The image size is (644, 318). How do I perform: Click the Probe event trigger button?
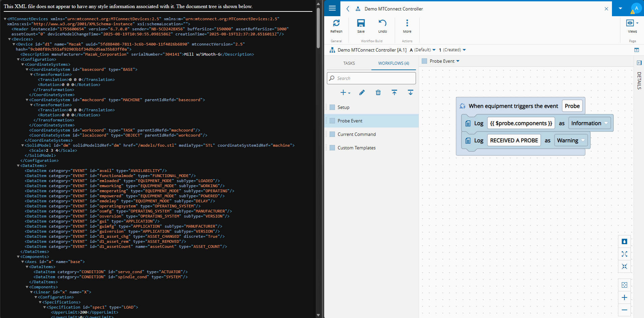click(572, 106)
